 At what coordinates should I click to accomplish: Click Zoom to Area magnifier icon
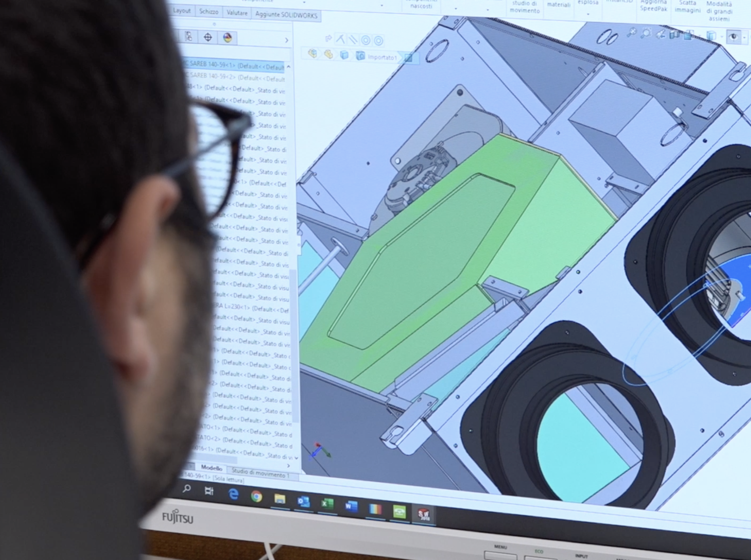[646, 33]
